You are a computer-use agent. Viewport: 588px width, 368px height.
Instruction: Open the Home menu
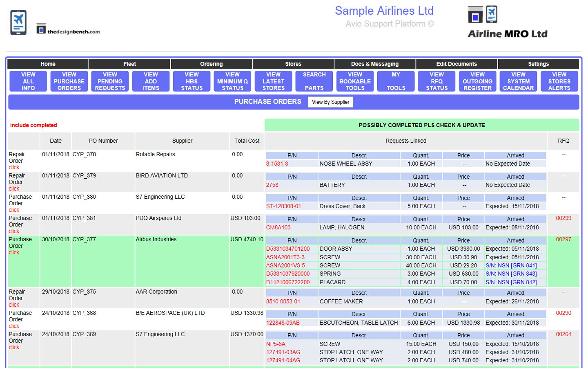[x=48, y=64]
